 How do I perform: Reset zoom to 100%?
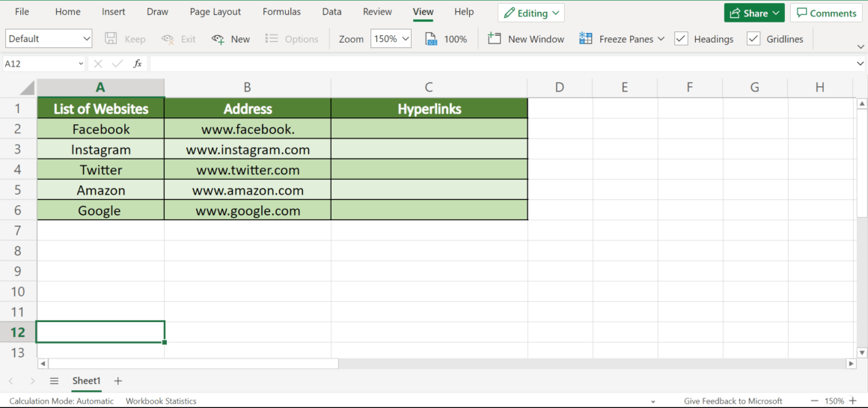click(x=446, y=39)
